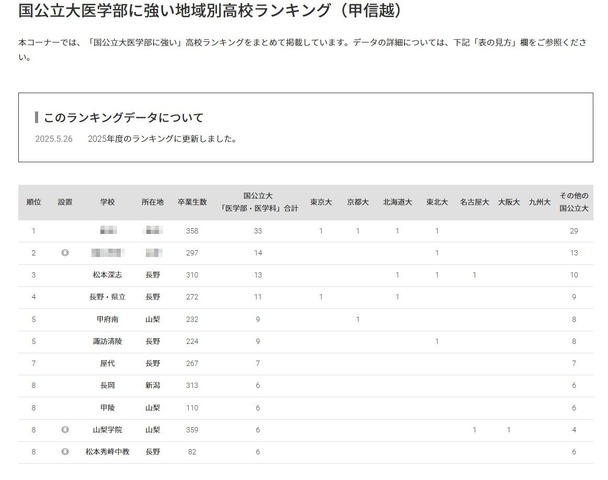Select the school name 松本秀峰中教

click(x=107, y=452)
